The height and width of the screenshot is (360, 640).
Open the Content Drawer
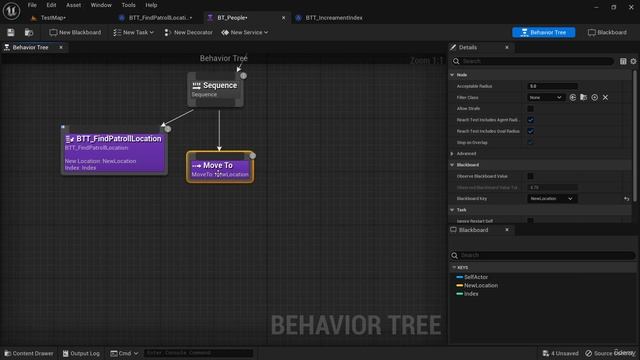(29, 353)
